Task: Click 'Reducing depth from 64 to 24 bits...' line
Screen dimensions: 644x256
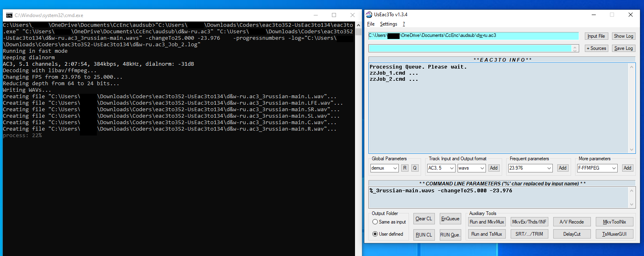Action: coord(61,84)
